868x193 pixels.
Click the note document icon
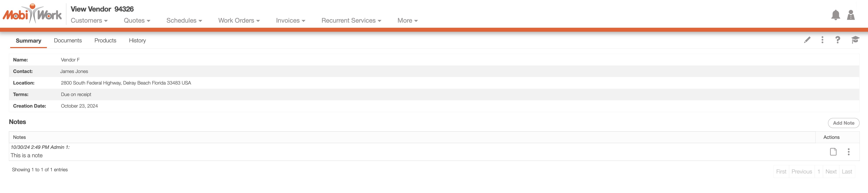(833, 152)
